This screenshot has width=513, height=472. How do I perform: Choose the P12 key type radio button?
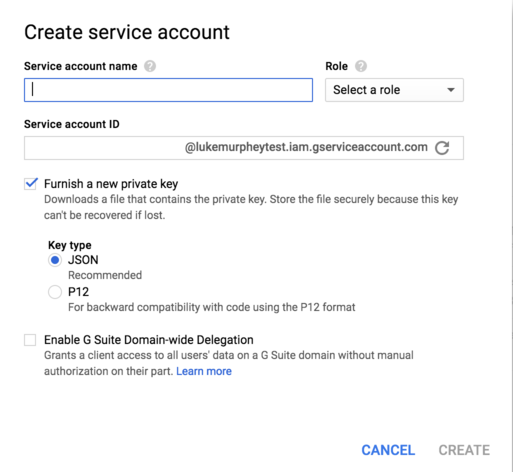click(x=55, y=292)
